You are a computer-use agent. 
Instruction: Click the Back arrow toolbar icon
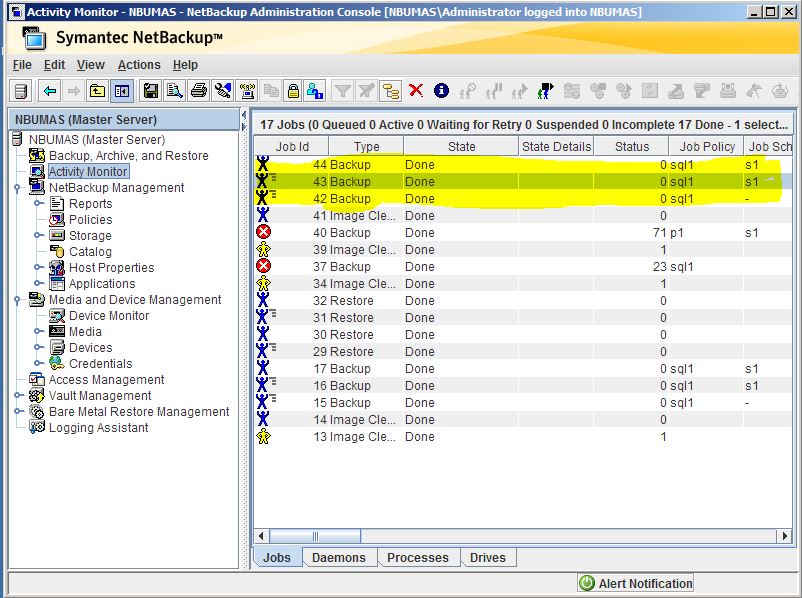pyautogui.click(x=50, y=92)
